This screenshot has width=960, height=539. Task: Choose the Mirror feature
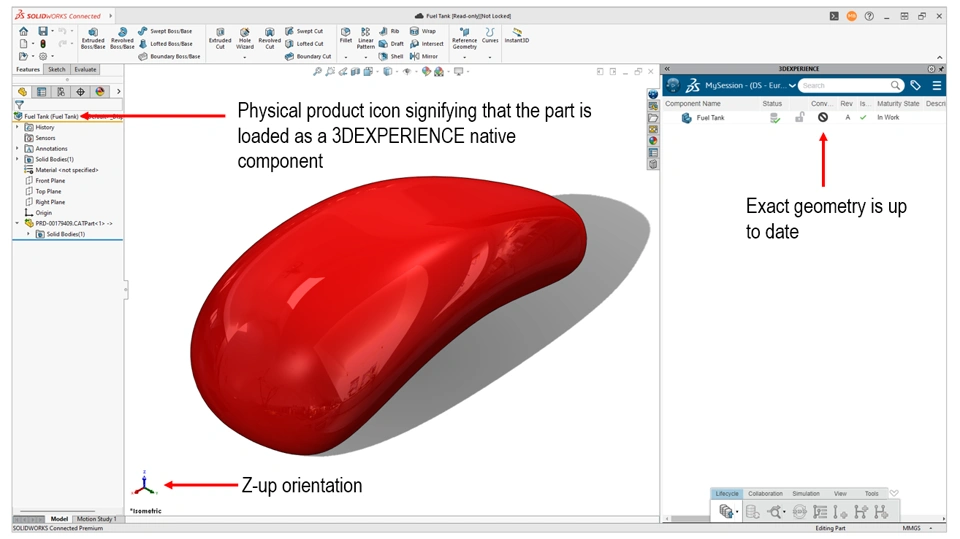(x=424, y=56)
